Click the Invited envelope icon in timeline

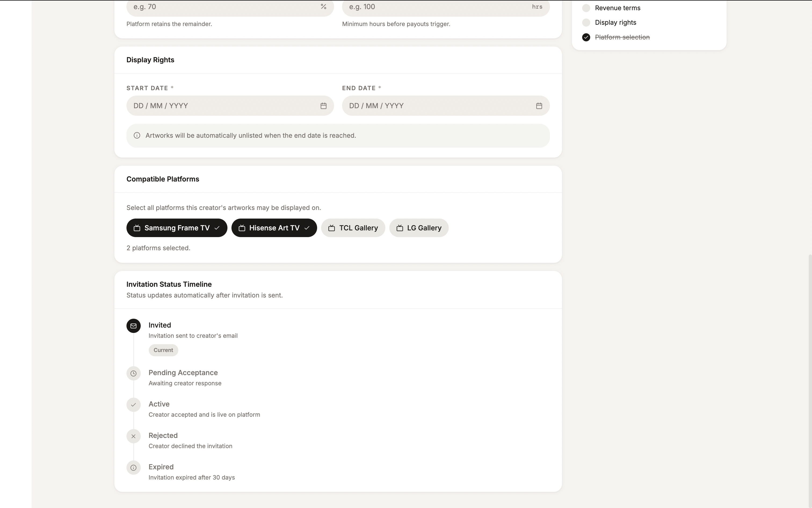pyautogui.click(x=133, y=326)
